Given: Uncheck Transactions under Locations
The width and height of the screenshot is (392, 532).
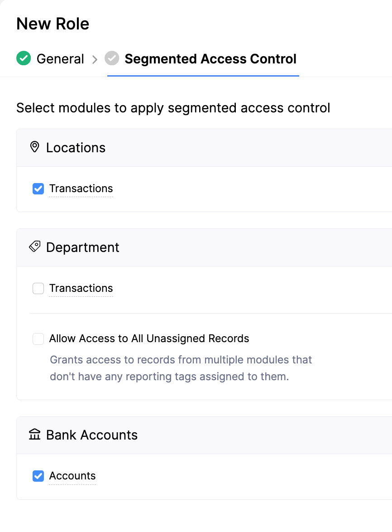Looking at the screenshot, I should click(38, 189).
